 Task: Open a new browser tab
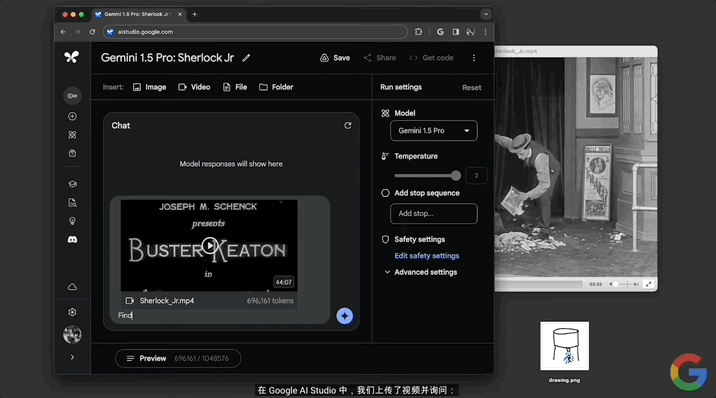[195, 15]
